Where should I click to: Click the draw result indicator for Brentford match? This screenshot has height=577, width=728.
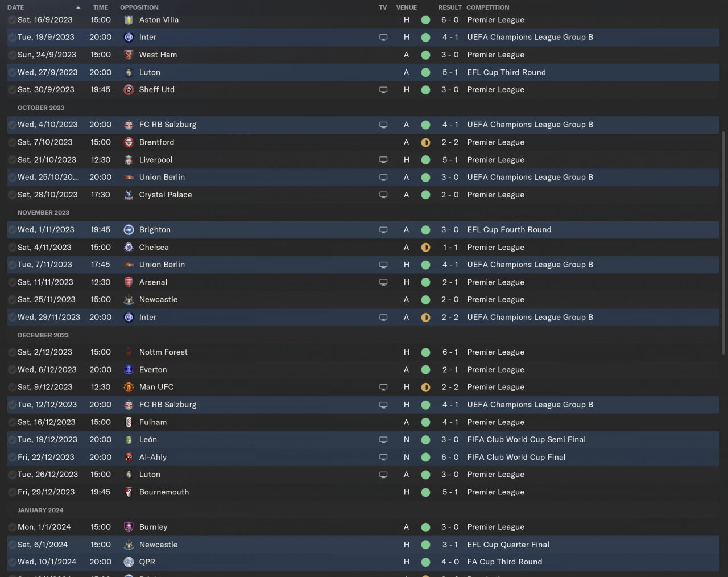tap(425, 142)
